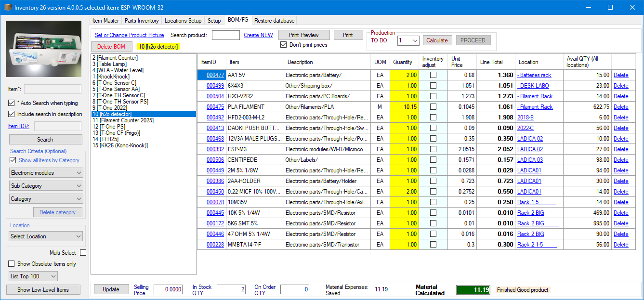Switch to the Item Master tab
Image resolution: width=644 pixels, height=300 pixels.
pyautogui.click(x=106, y=21)
